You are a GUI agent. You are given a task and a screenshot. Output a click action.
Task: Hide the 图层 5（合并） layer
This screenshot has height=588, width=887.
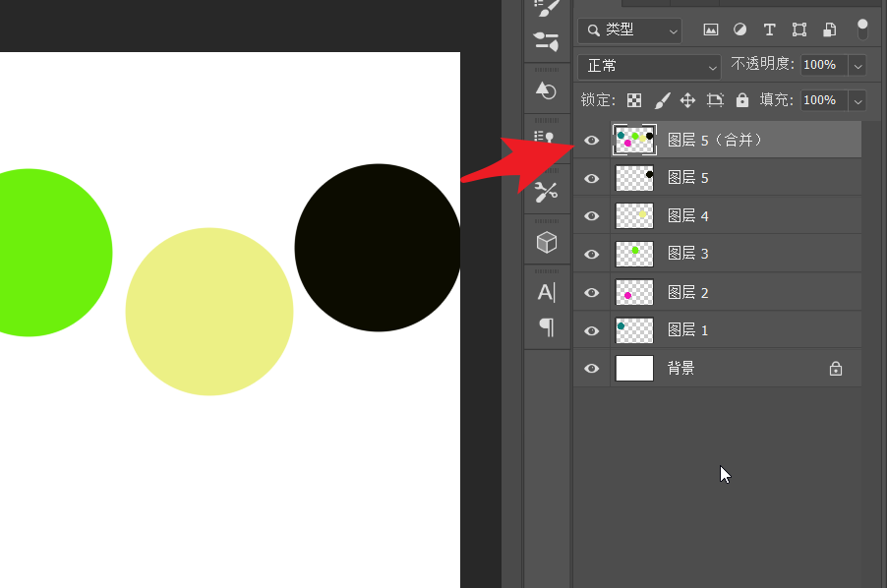click(592, 141)
